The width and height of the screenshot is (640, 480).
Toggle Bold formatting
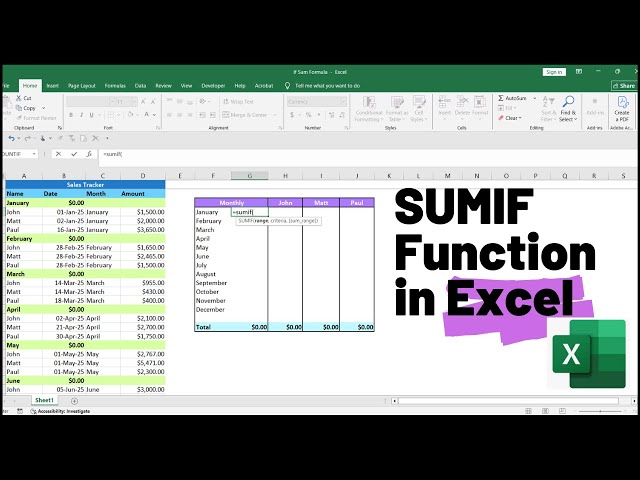71,115
